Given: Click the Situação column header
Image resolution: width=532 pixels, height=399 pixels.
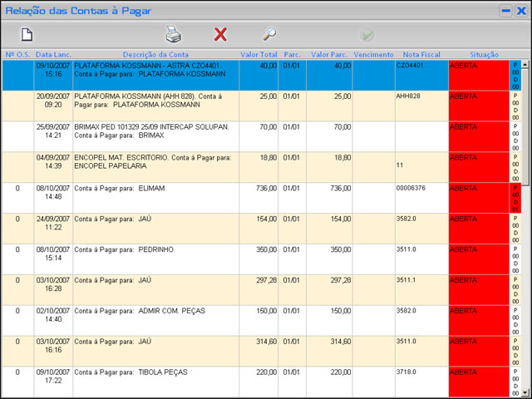Looking at the screenshot, I should [x=478, y=54].
